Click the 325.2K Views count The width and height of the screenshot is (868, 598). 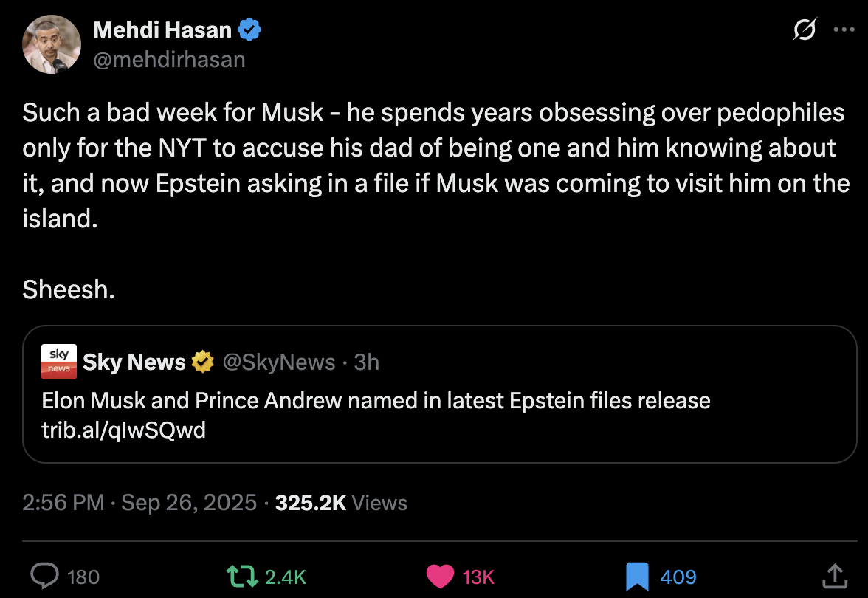pos(341,503)
